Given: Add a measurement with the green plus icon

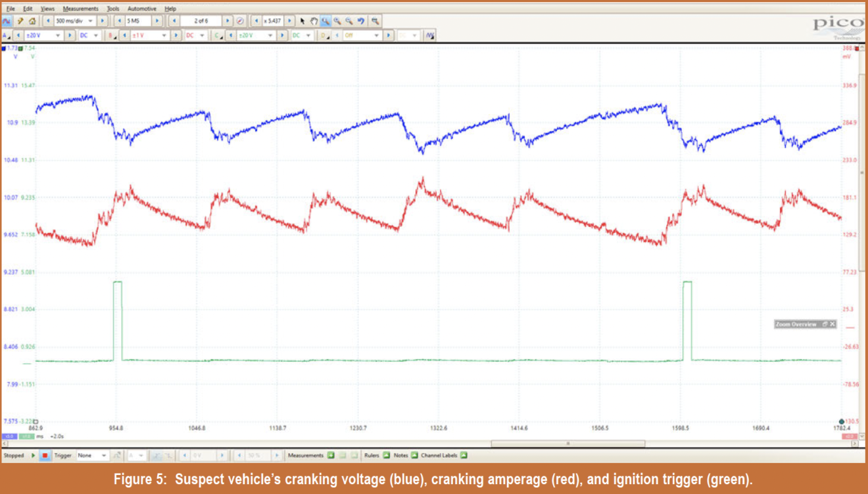Looking at the screenshot, I should [x=331, y=455].
